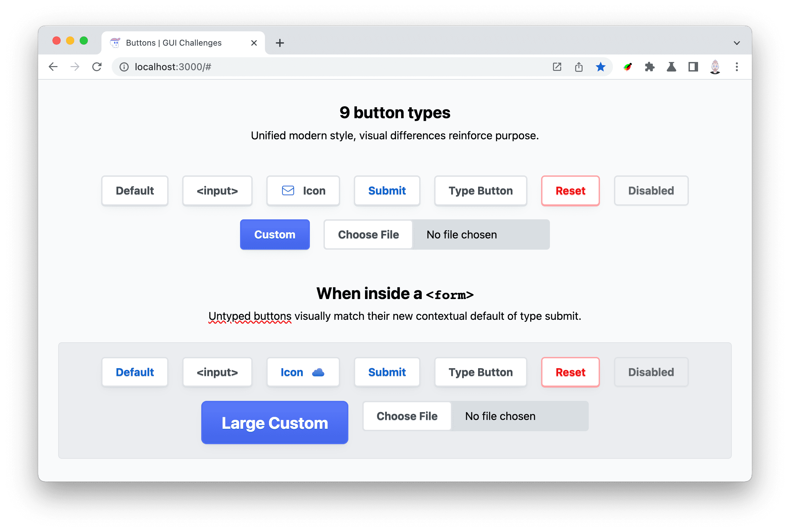Toggle the Reset button inside form
Screen dimensions: 790x532
570,372
